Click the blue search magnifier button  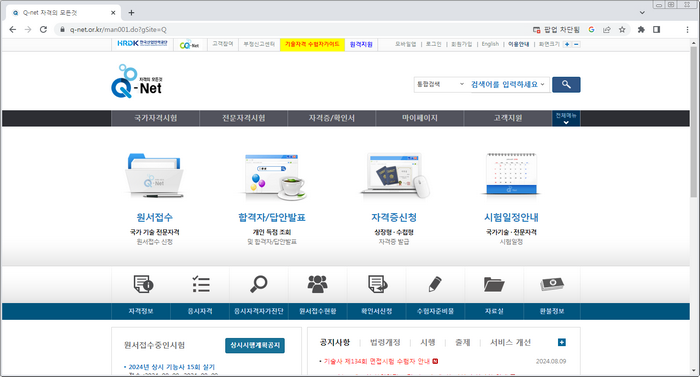(566, 84)
